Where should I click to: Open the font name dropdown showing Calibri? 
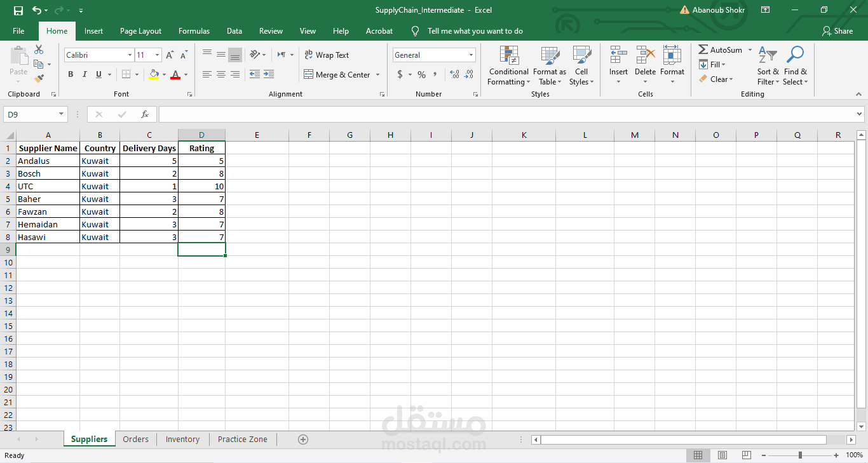point(130,55)
